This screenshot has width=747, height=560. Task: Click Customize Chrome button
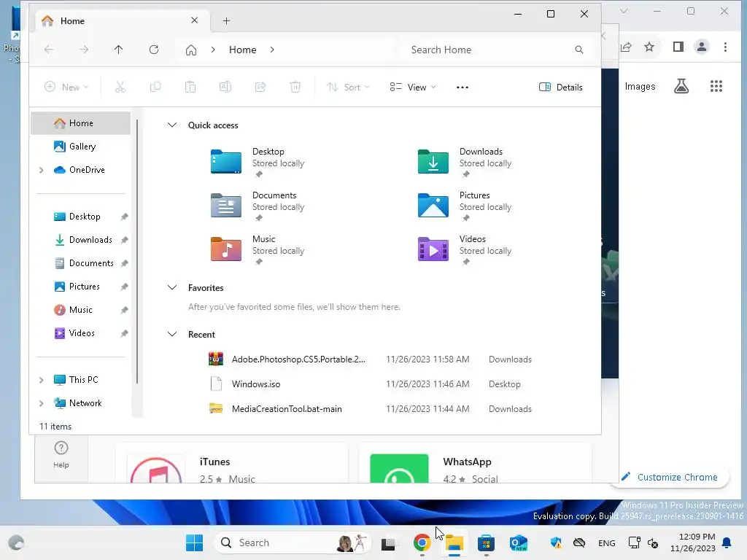tap(670, 477)
